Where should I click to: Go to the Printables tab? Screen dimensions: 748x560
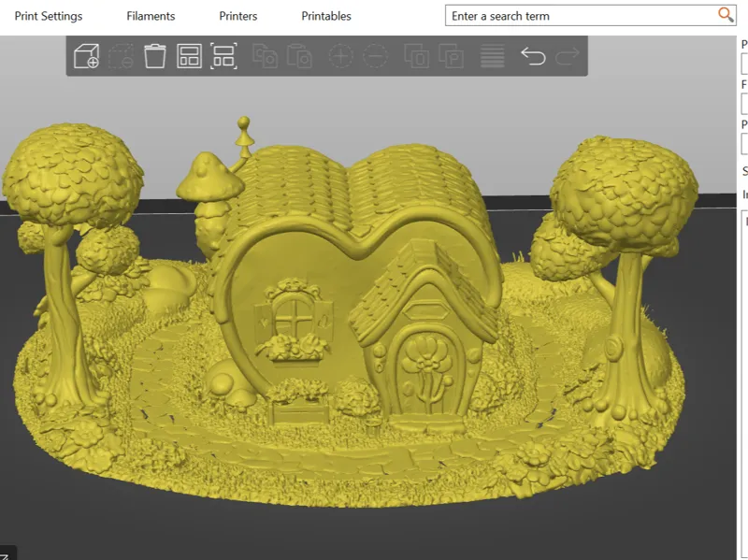[x=326, y=16]
